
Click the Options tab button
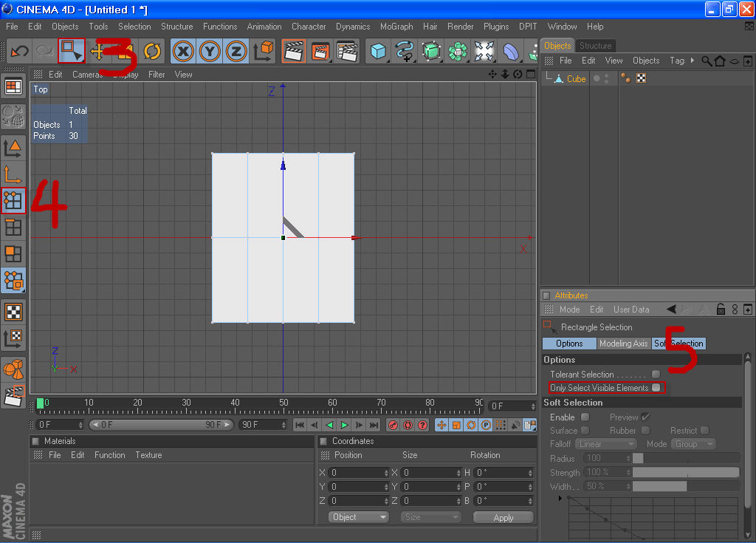569,344
